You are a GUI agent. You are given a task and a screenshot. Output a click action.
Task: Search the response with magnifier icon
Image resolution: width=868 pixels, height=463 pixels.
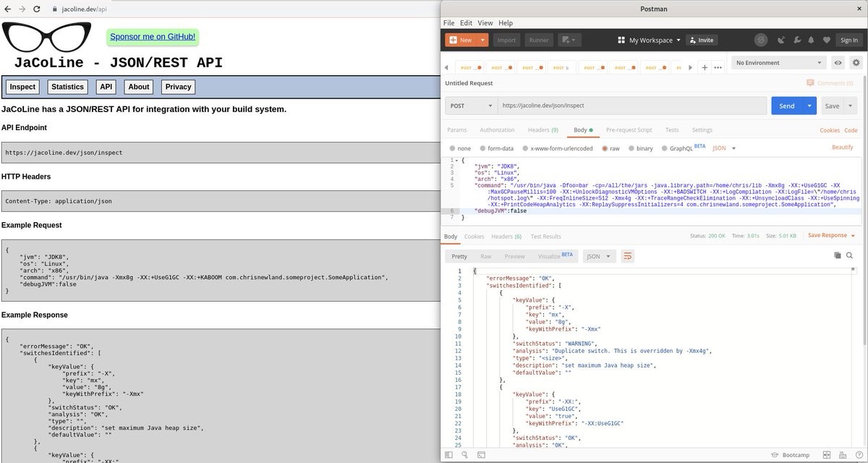[850, 255]
